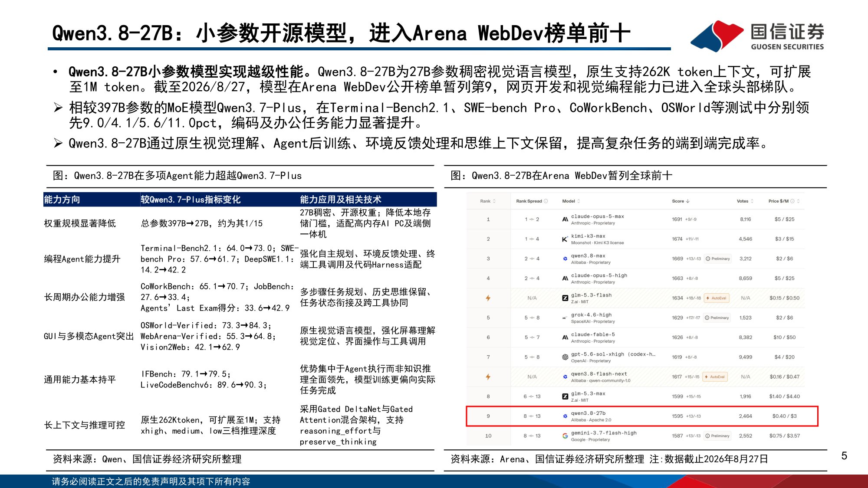Click the Anthropic logo beside claude-opus-5-max
This screenshot has width=868, height=488.
(565, 219)
